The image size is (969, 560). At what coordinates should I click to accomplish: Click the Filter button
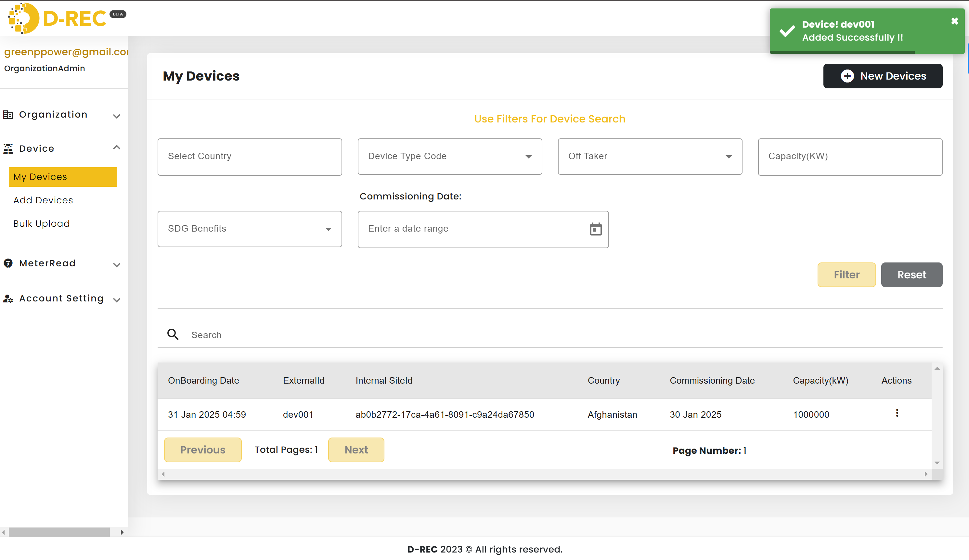846,275
